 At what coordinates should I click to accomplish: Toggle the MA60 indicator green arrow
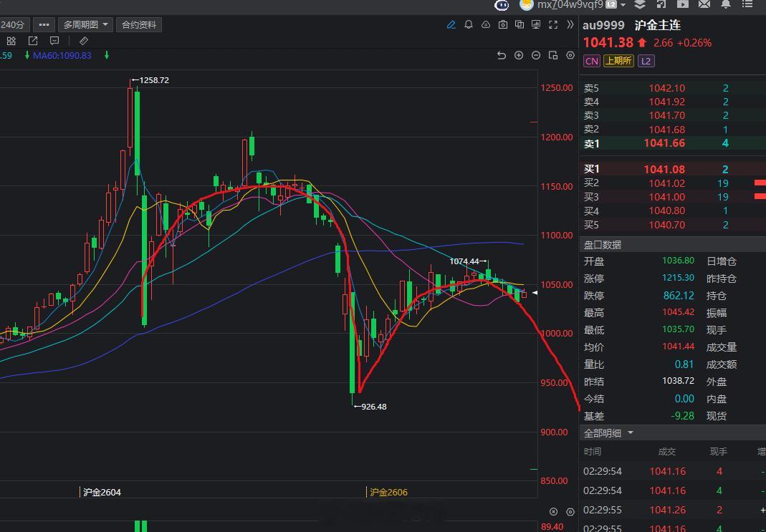tap(106, 54)
